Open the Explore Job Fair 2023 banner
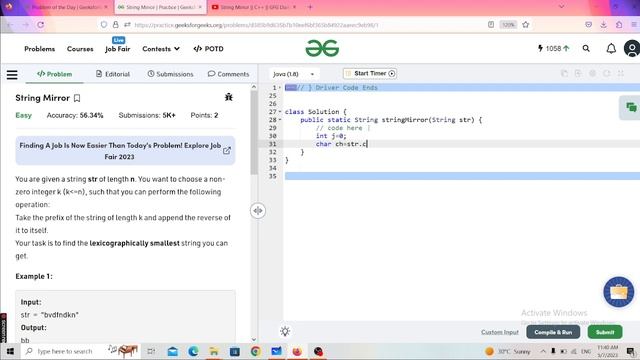640x360 pixels. point(125,151)
